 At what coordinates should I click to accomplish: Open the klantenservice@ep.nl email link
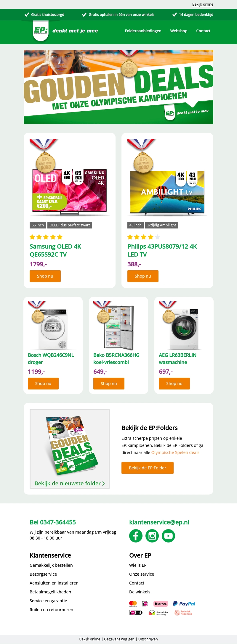[159, 522]
